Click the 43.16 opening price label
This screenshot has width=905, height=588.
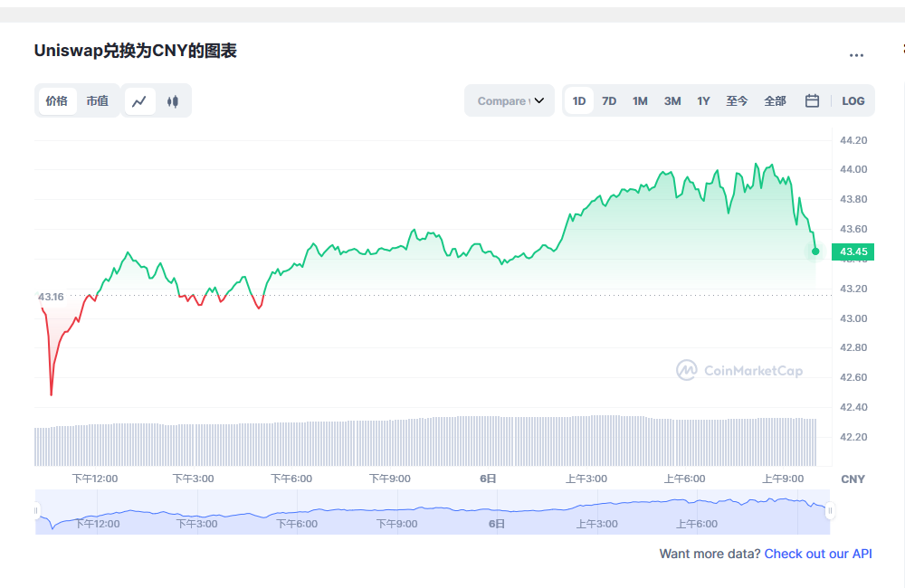click(x=51, y=298)
